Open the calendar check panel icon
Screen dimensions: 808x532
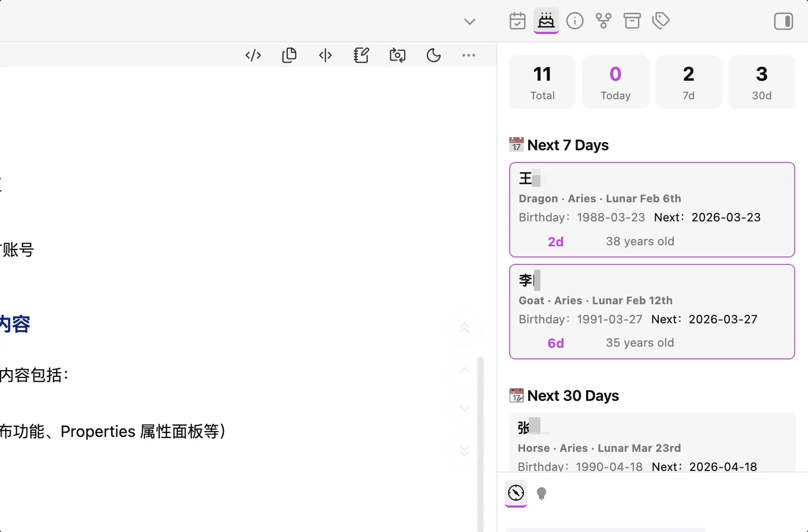click(518, 21)
